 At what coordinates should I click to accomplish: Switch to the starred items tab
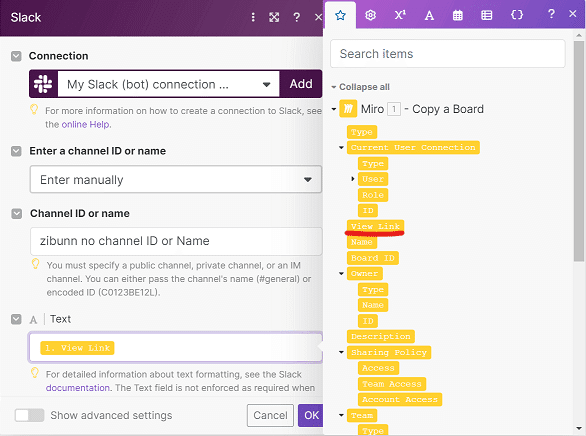coord(340,15)
